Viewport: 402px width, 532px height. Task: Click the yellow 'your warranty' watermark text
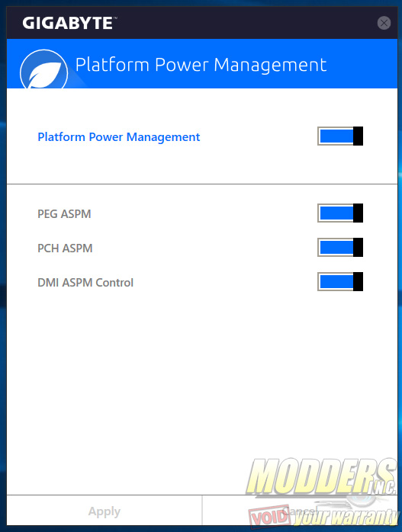coord(346,517)
